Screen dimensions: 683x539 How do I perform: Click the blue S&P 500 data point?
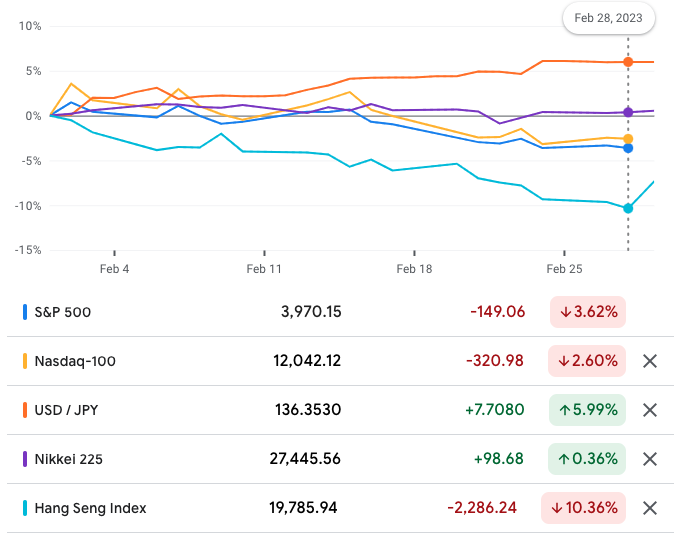coord(628,148)
